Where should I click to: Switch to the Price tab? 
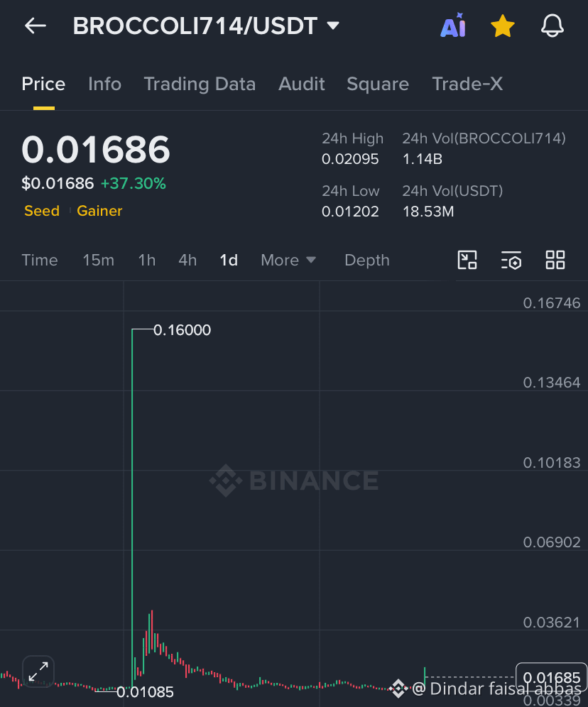(x=43, y=84)
